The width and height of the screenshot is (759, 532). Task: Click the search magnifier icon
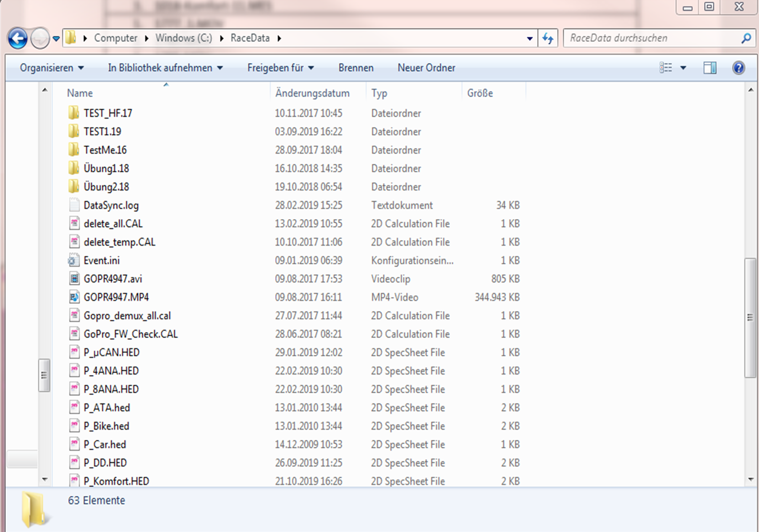point(746,38)
